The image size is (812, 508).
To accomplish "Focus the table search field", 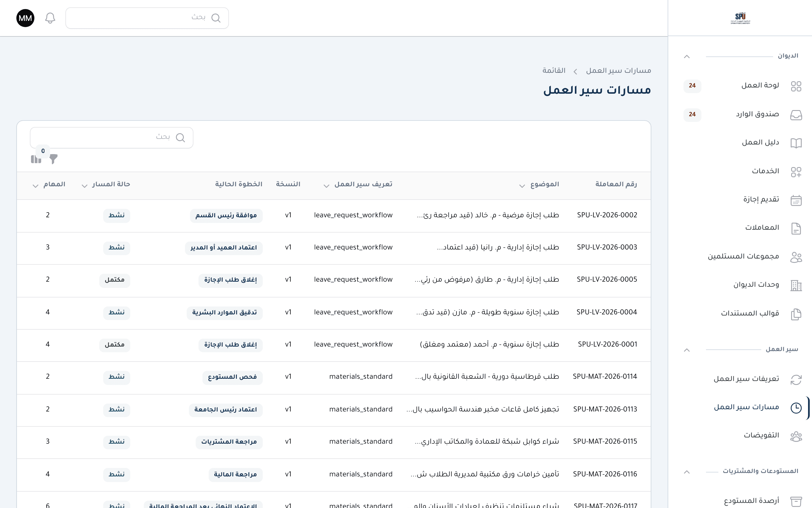I will point(111,138).
